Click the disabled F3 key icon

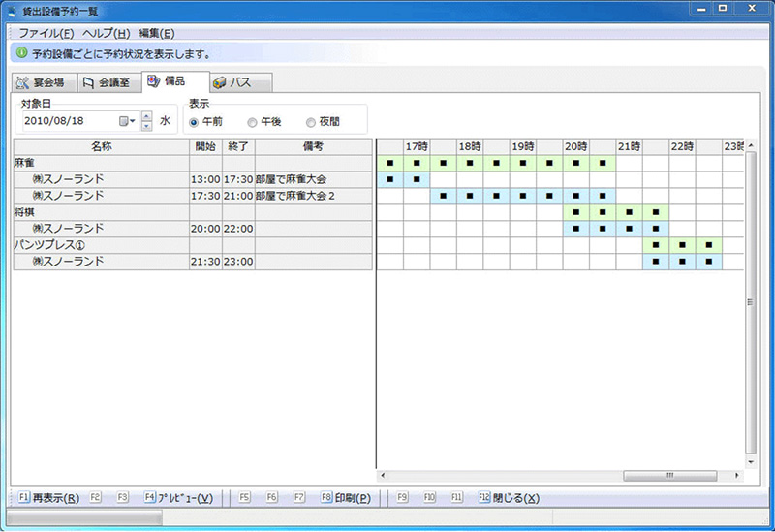coord(123,497)
